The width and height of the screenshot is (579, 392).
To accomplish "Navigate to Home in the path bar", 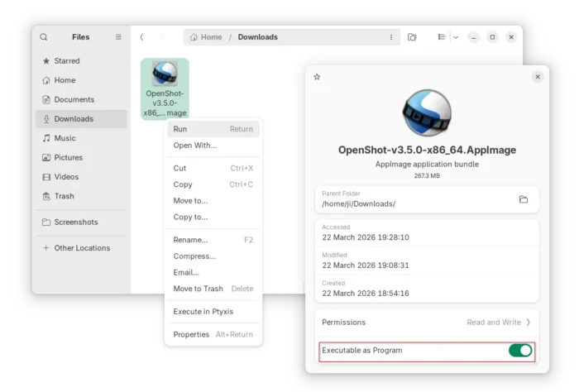I will pyautogui.click(x=206, y=37).
